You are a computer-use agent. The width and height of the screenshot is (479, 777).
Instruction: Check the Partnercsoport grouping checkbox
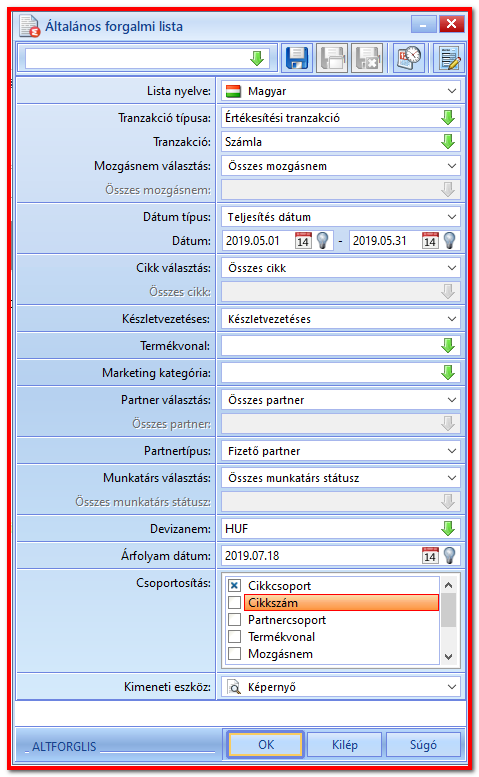tap(234, 620)
